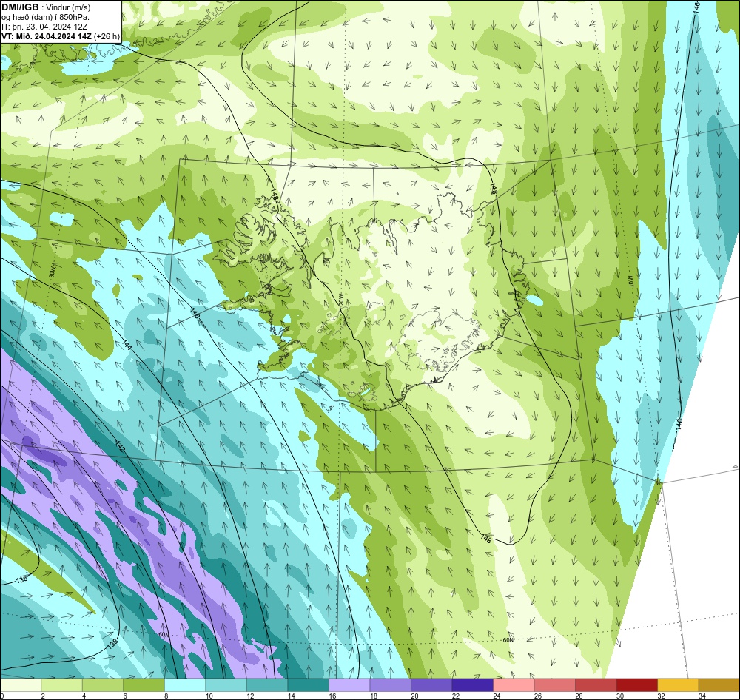Click the light pink 24–26 m/s legend swatch
Viewport: 740px width, 700px height.
pos(514,685)
